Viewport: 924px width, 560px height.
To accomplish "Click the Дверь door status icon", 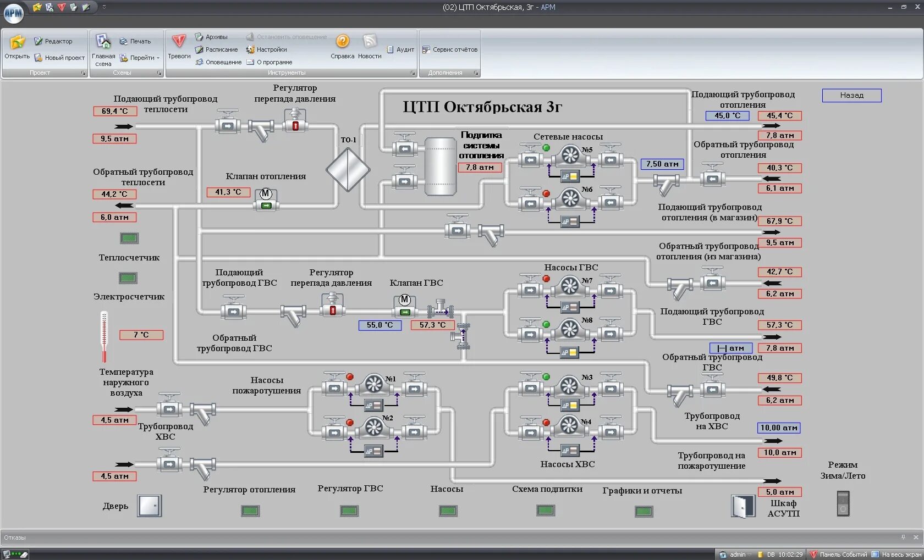I will click(x=150, y=506).
